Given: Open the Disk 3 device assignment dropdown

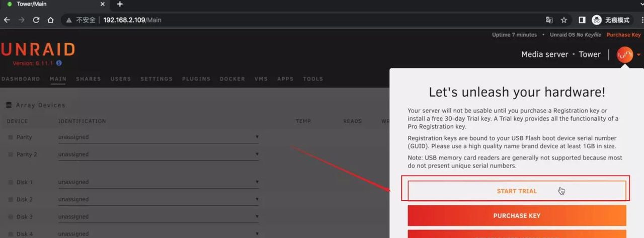Looking at the screenshot, I should (x=158, y=217).
